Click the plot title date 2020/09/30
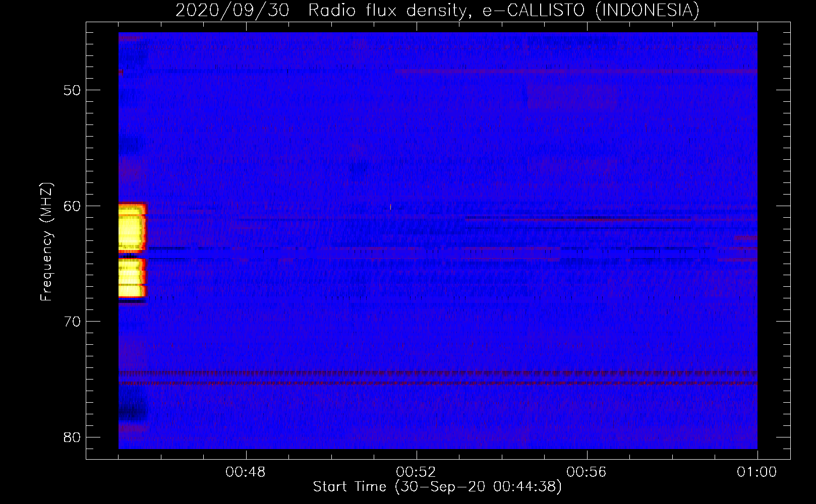The width and height of the screenshot is (816, 504). (232, 11)
